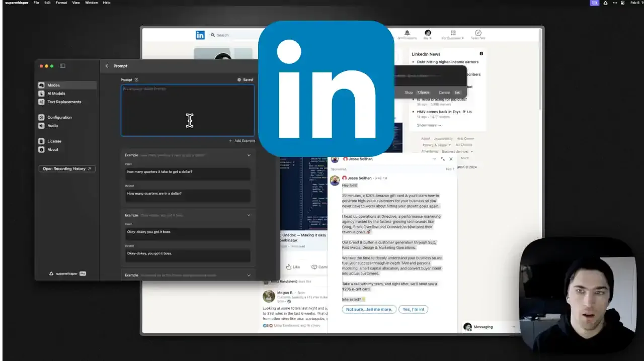Open options menu in Jesse Seilhan chat
Screen dimensions: 644x361
434,159
